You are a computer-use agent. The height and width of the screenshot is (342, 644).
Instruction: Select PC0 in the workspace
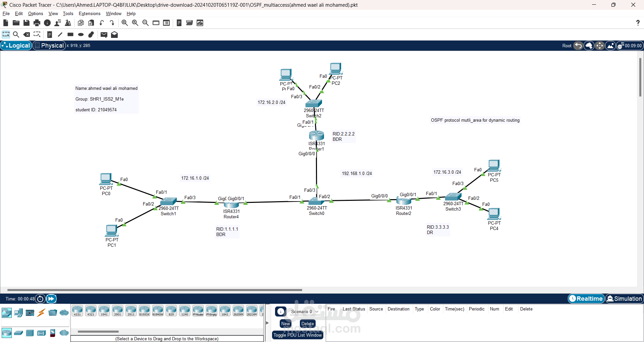(x=106, y=179)
